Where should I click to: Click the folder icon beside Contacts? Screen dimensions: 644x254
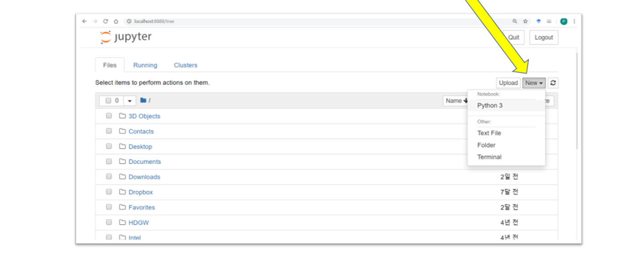click(122, 131)
